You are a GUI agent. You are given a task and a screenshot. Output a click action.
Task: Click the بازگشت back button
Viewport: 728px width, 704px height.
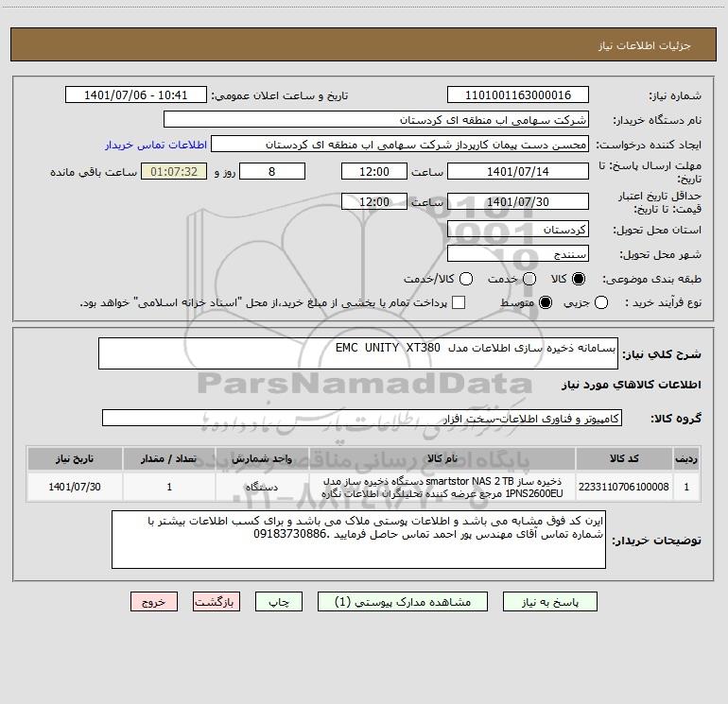(x=217, y=602)
